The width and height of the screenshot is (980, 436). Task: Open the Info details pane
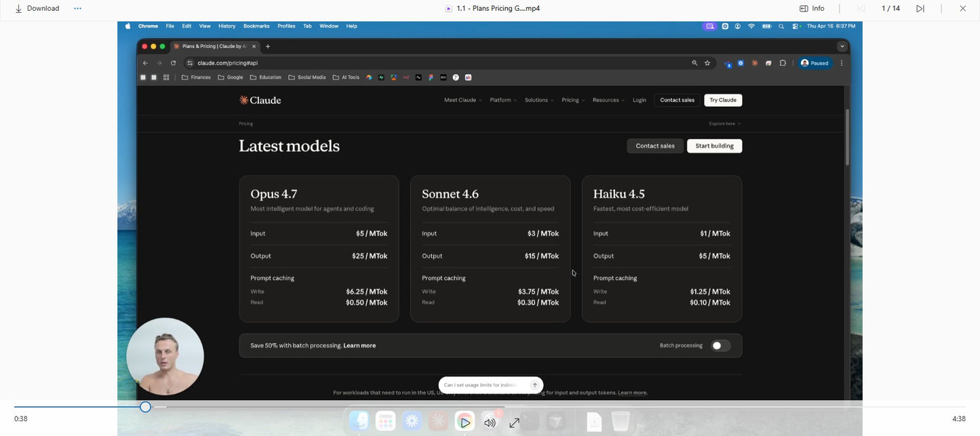(812, 9)
